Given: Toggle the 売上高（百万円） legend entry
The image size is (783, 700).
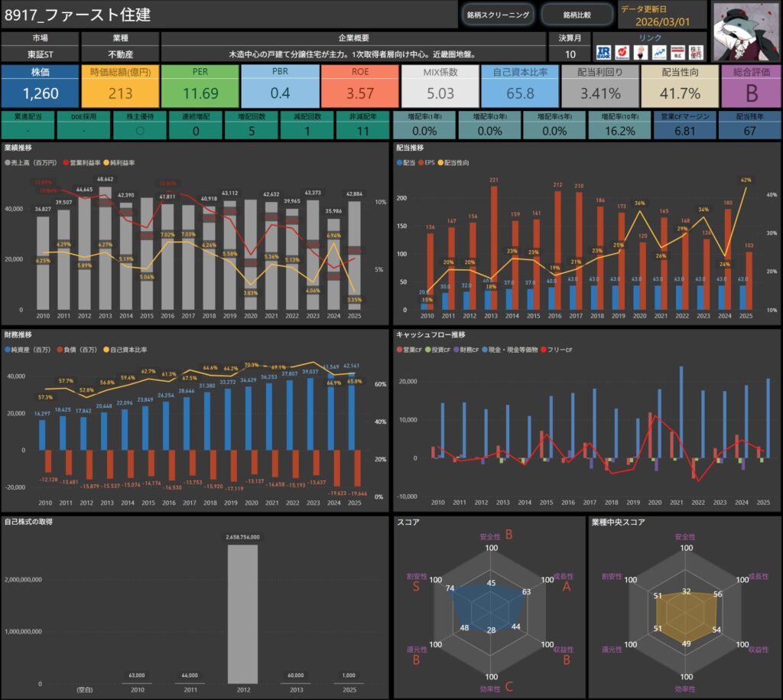Looking at the screenshot, I should click(x=34, y=163).
